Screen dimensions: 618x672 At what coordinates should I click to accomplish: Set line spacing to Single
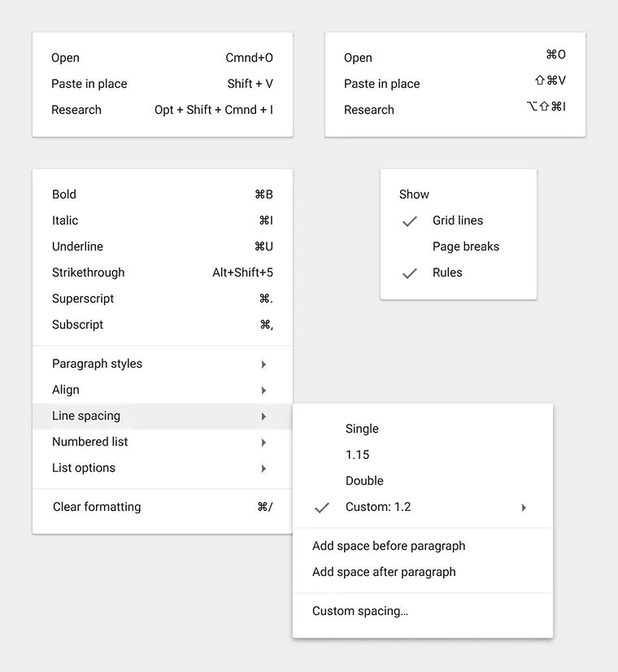362,429
